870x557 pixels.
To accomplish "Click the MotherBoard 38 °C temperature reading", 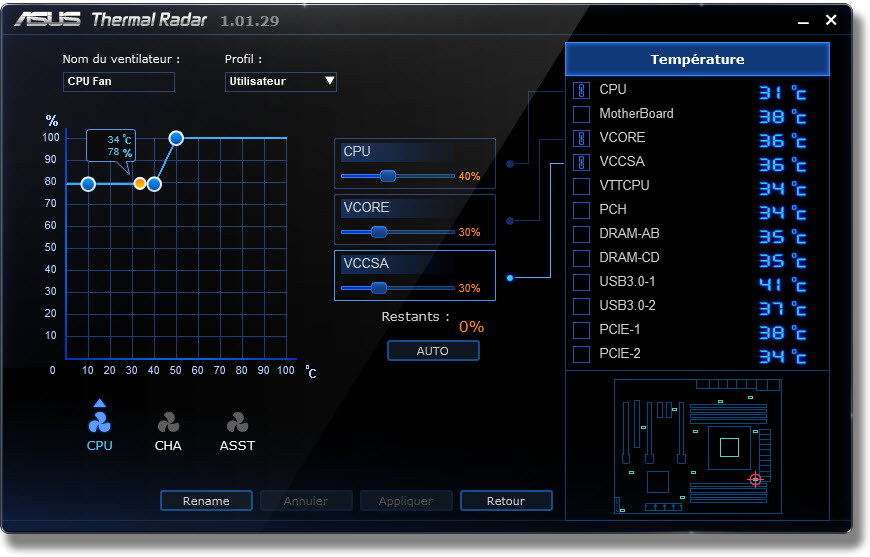I will click(x=782, y=117).
